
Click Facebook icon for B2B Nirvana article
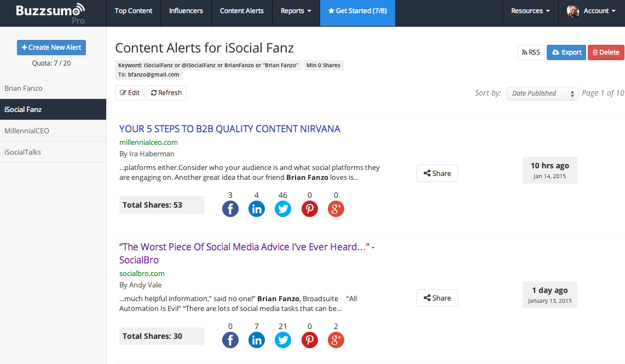click(230, 209)
